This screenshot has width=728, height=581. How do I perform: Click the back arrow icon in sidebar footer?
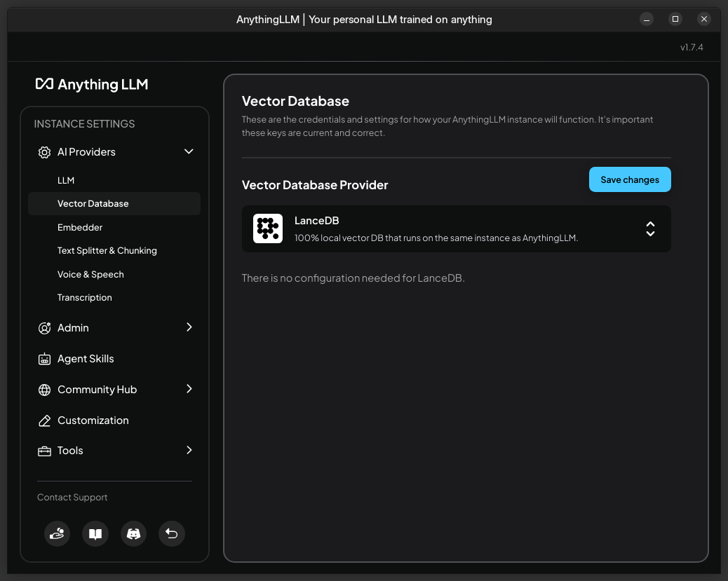(x=172, y=534)
